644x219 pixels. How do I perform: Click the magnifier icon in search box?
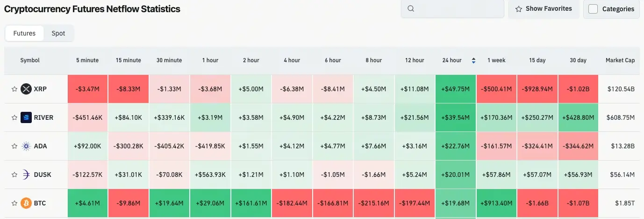point(411,8)
